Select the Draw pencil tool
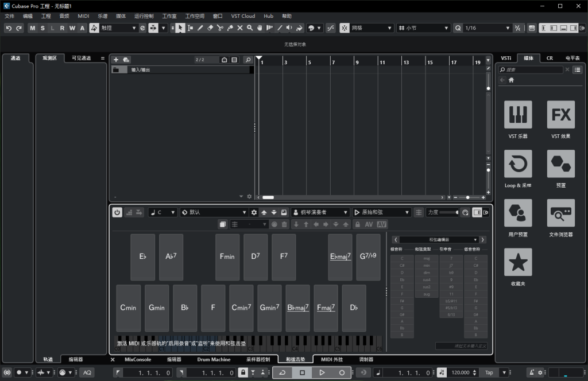This screenshot has height=381, width=588. click(200, 28)
